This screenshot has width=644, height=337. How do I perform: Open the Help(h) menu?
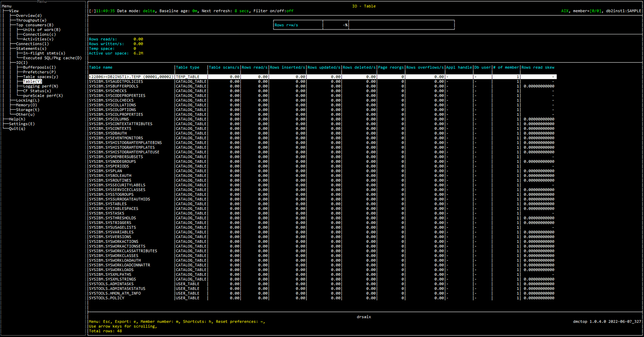(x=17, y=119)
